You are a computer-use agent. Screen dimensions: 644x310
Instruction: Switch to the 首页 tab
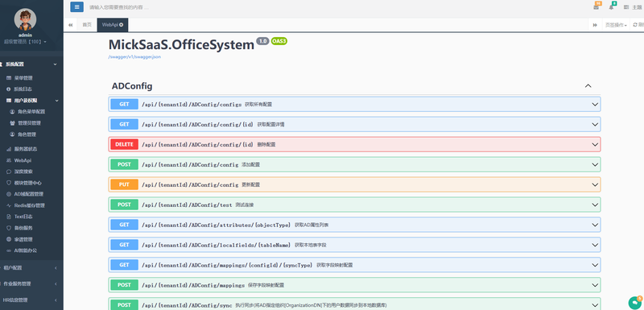point(87,25)
